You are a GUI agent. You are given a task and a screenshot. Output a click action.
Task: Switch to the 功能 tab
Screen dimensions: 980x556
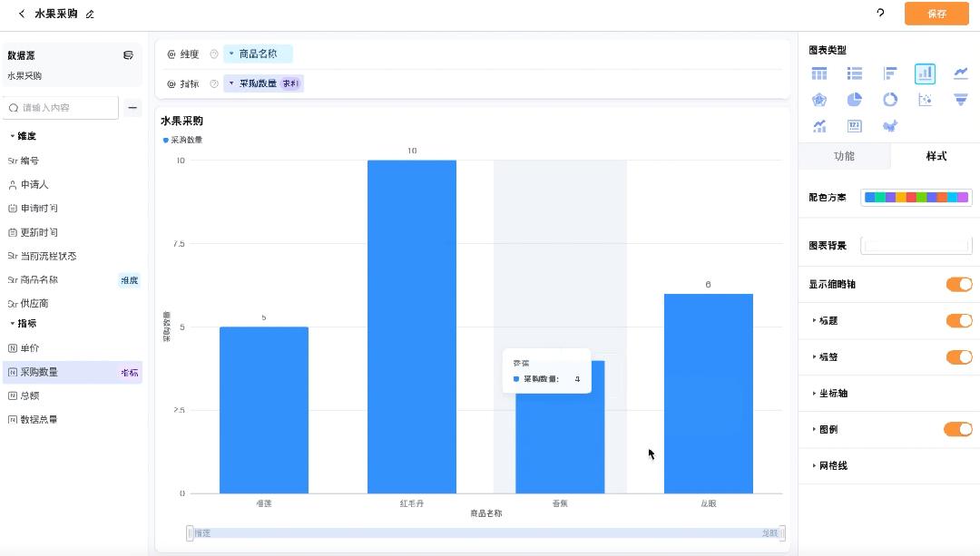click(x=845, y=156)
